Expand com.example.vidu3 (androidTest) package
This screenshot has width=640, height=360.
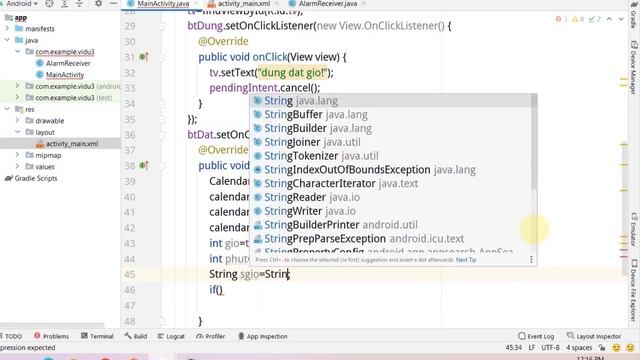pos(18,86)
